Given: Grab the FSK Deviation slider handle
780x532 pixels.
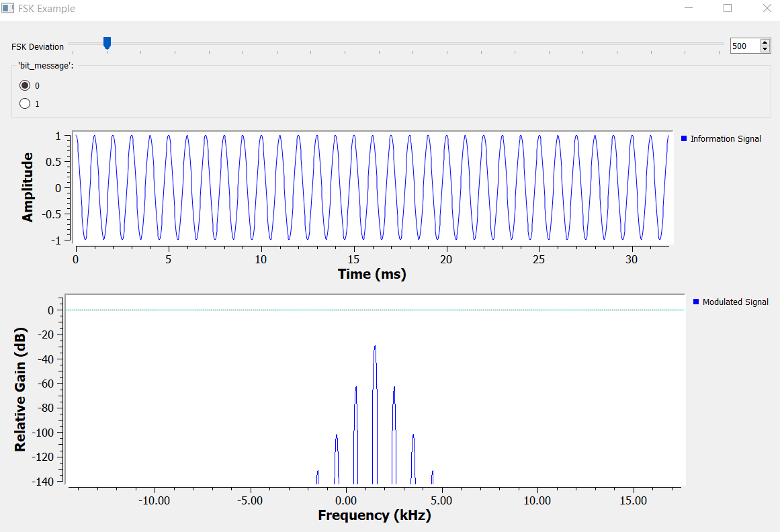Looking at the screenshot, I should [x=107, y=43].
